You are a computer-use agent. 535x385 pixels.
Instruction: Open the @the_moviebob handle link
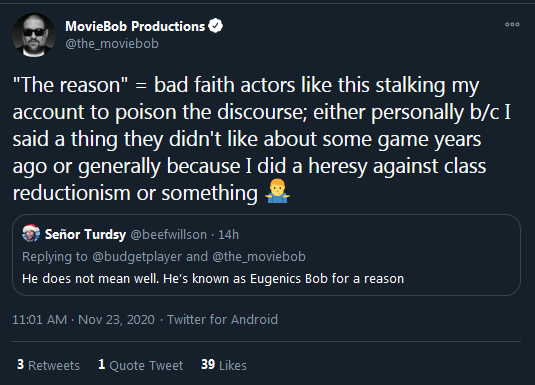(x=112, y=44)
